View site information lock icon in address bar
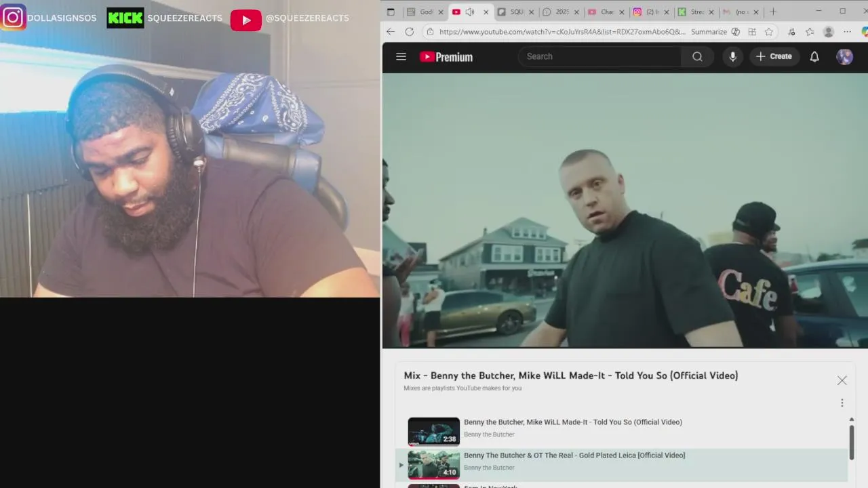 (x=429, y=32)
